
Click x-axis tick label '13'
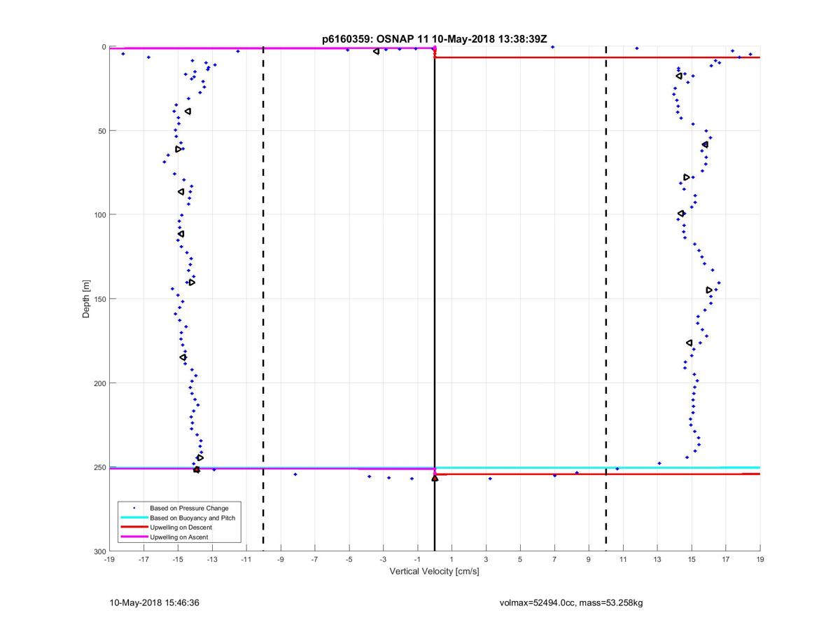click(x=657, y=560)
